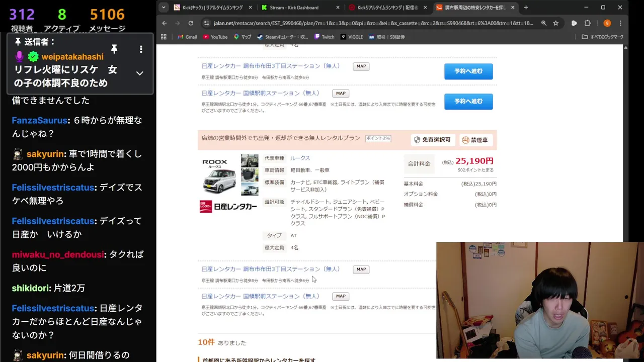Click the pin icon in the pinned chat message
Image resolution: width=644 pixels, height=362 pixels.
point(114,49)
